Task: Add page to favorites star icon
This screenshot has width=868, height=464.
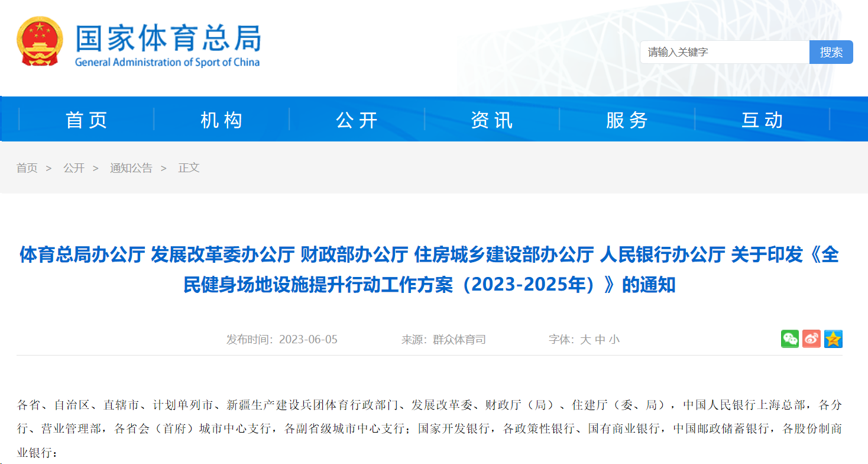Action: (833, 339)
